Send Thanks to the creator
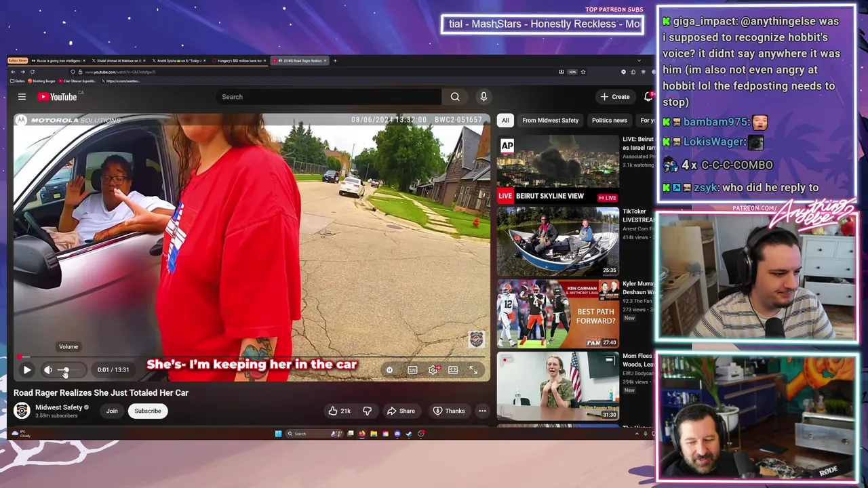Image resolution: width=868 pixels, height=488 pixels. [x=449, y=411]
